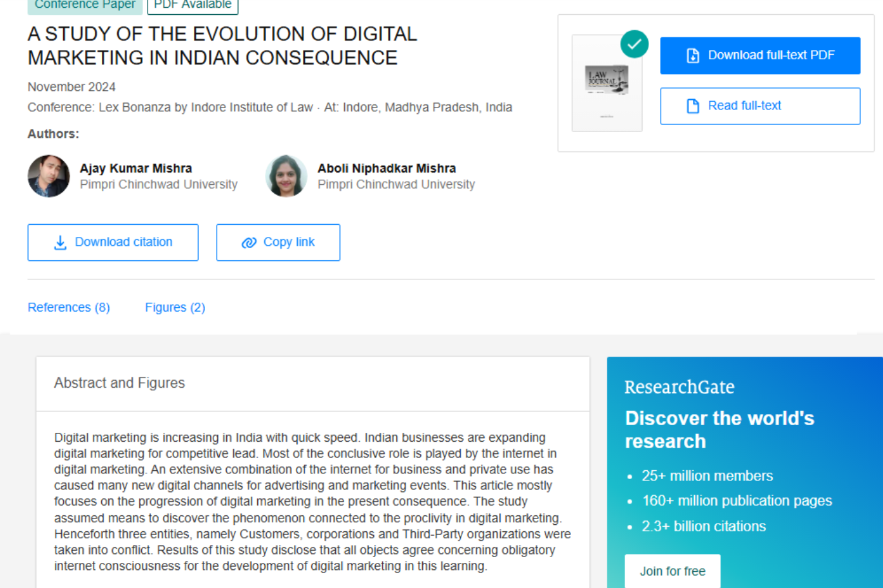Click the download arrow icon beside Download citation
Image resolution: width=883 pixels, height=588 pixels.
point(61,242)
